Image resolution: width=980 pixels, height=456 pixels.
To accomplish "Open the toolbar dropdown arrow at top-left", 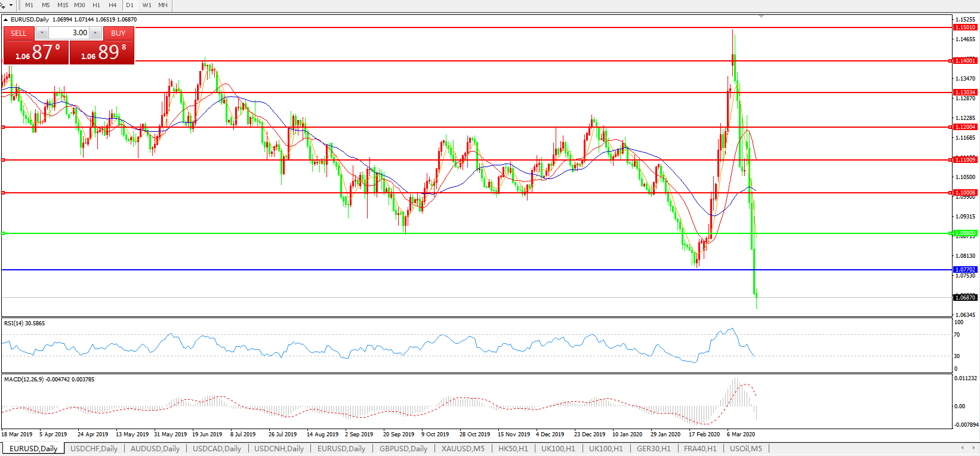I will pos(10,5).
